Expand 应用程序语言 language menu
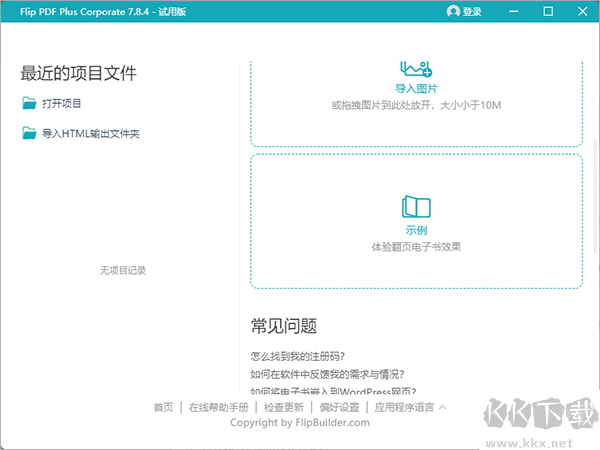 [x=404, y=407]
